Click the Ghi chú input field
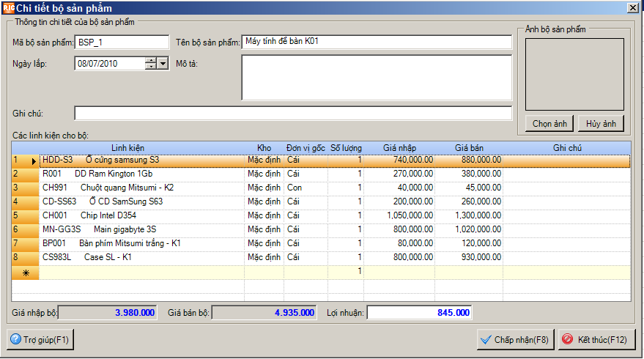This screenshot has width=644, height=359. tap(293, 114)
